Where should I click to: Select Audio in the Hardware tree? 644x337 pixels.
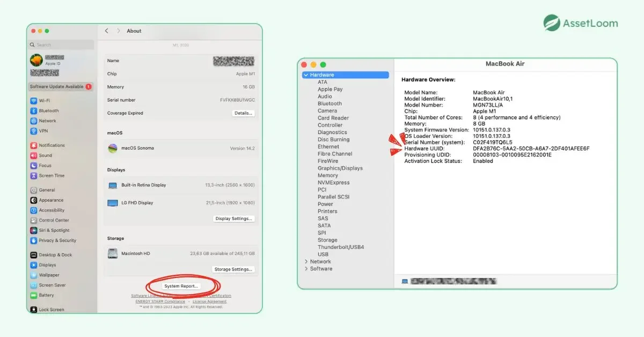(x=325, y=97)
